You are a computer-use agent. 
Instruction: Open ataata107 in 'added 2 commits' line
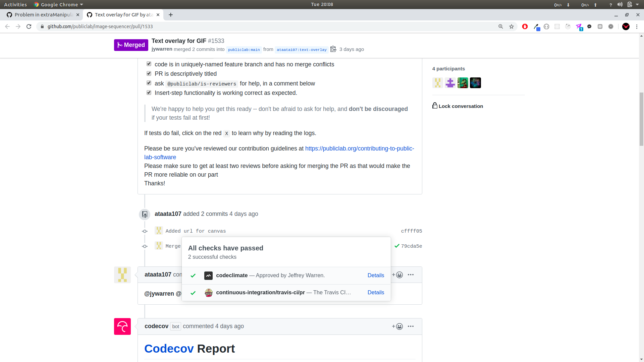pyautogui.click(x=168, y=214)
